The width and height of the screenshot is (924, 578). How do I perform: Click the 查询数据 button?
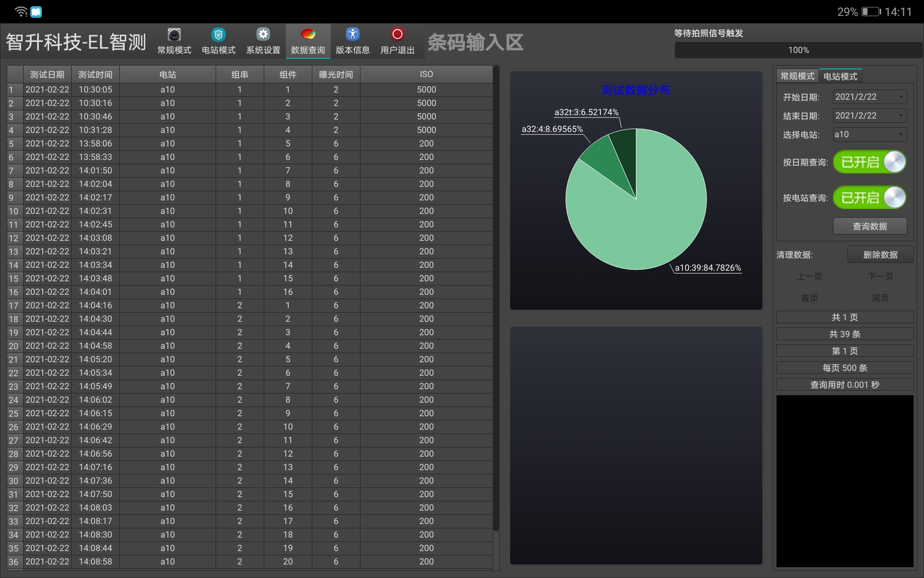(x=870, y=226)
